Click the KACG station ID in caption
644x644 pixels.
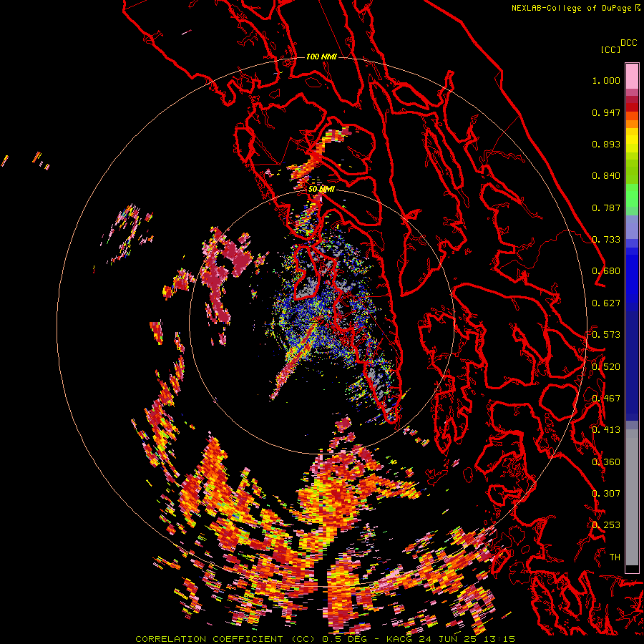tap(399, 639)
